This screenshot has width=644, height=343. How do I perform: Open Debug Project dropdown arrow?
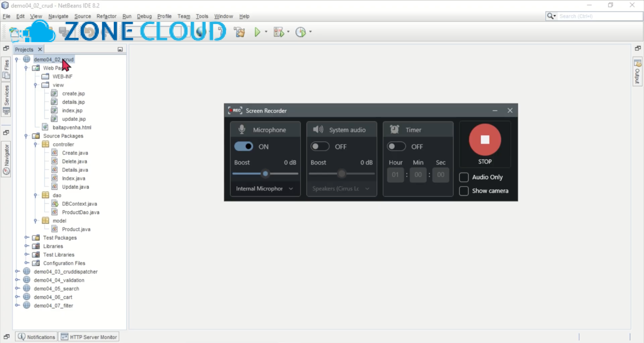288,32
